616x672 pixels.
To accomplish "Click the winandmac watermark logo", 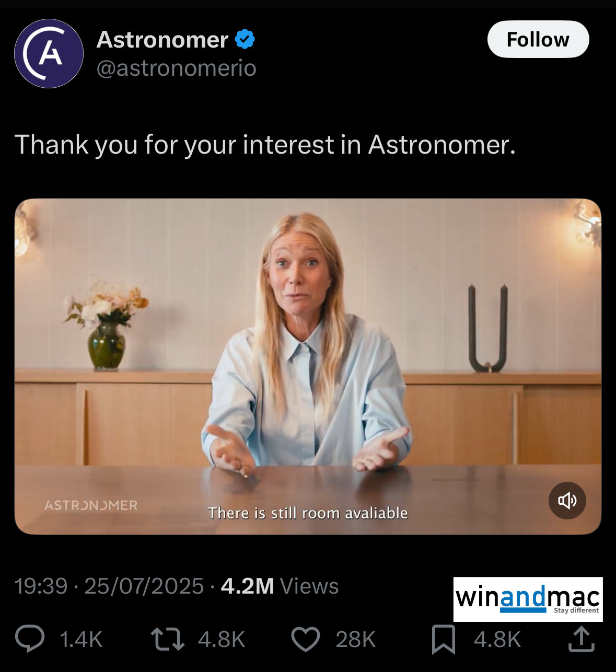I will [528, 599].
